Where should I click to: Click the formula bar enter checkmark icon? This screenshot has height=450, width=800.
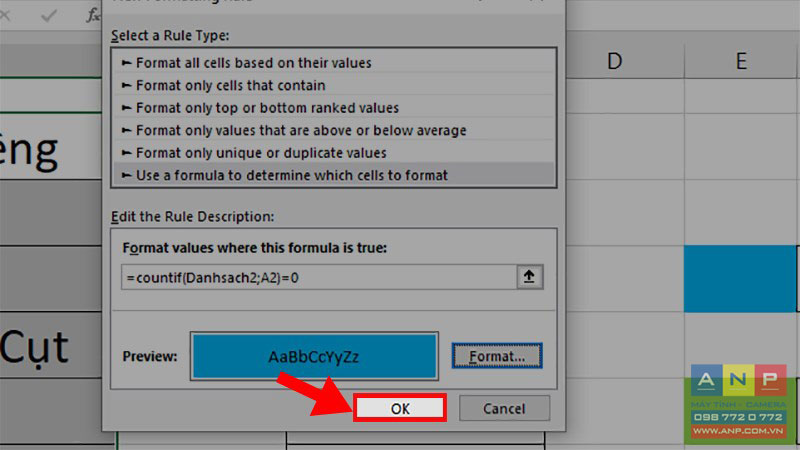(x=49, y=16)
